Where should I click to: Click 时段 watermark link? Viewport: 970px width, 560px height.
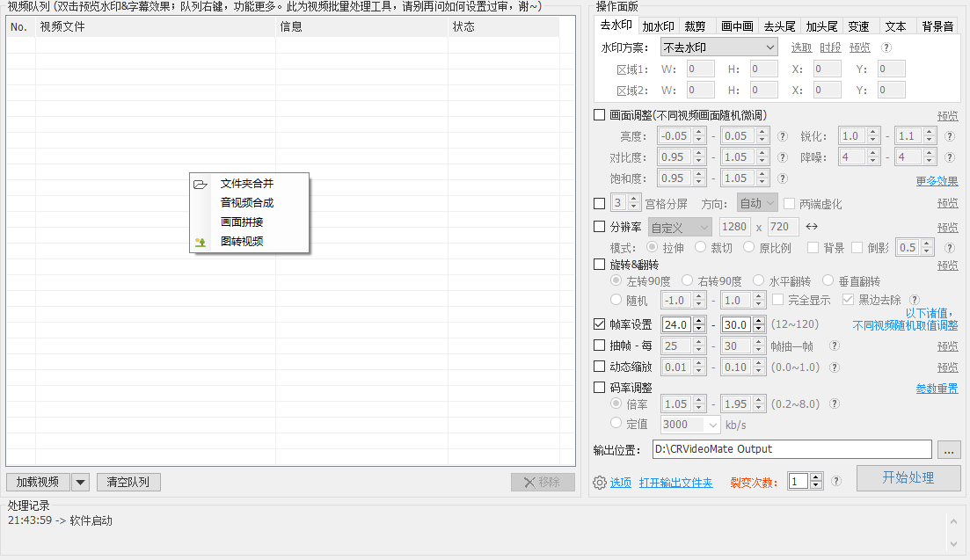pos(830,47)
